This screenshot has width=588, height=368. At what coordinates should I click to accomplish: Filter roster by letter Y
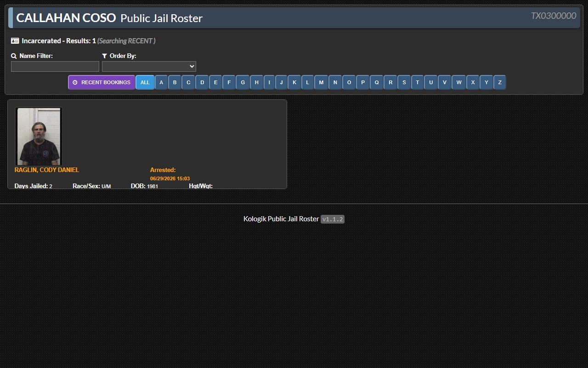(486, 82)
